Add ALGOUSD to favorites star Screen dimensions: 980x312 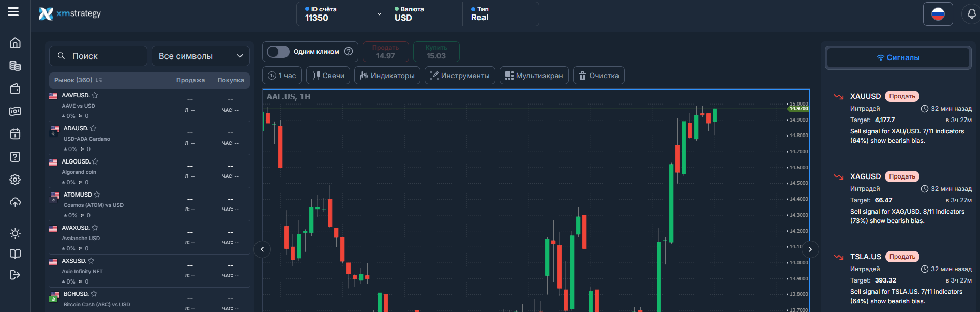click(x=95, y=161)
